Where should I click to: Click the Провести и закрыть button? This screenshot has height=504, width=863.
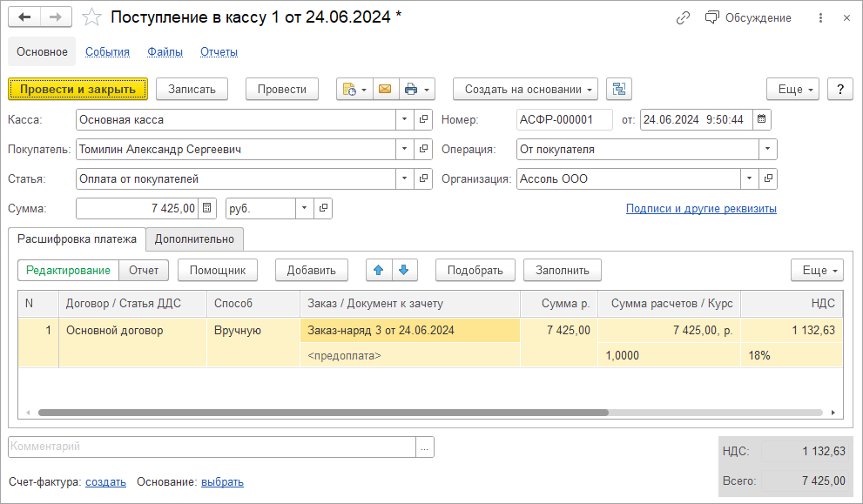coord(78,89)
